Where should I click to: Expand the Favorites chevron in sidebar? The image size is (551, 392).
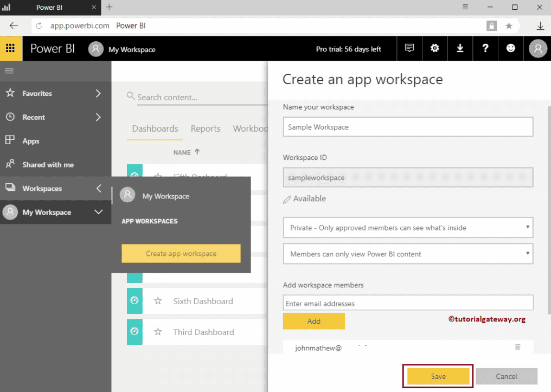coord(98,93)
